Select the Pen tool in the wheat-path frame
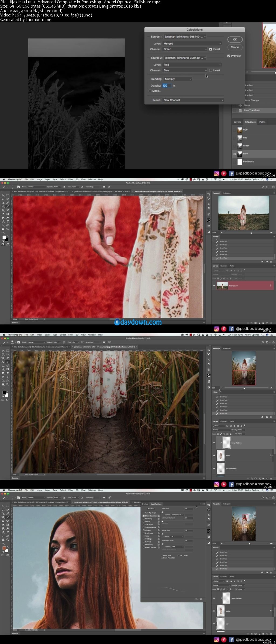Viewport: 276px width, 644px height. pos(3,377)
